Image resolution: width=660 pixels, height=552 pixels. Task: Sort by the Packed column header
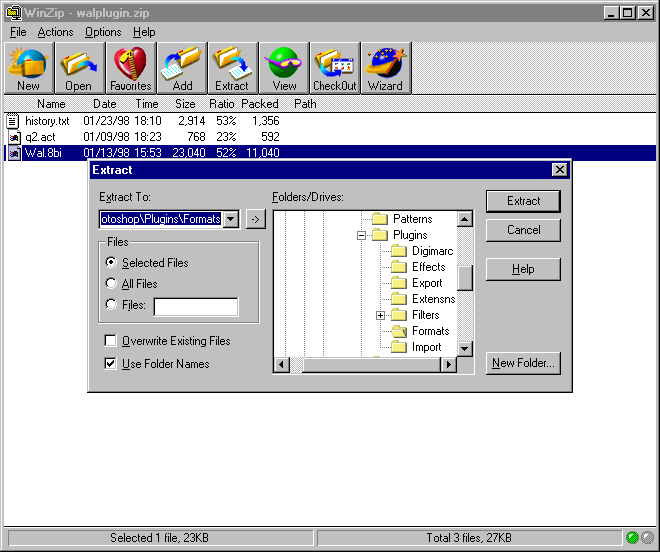(x=260, y=104)
